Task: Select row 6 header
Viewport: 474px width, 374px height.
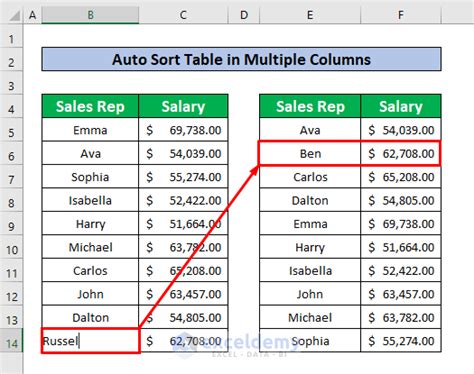Action: click(x=11, y=153)
